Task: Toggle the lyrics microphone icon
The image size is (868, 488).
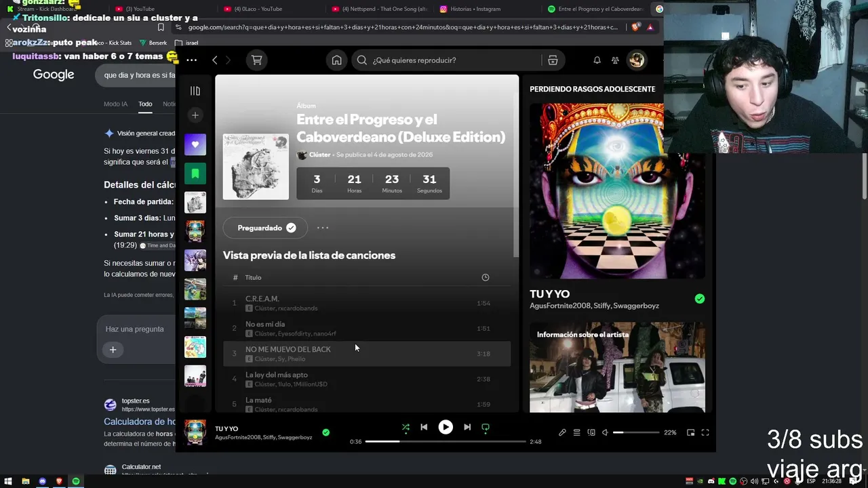Action: (562, 432)
